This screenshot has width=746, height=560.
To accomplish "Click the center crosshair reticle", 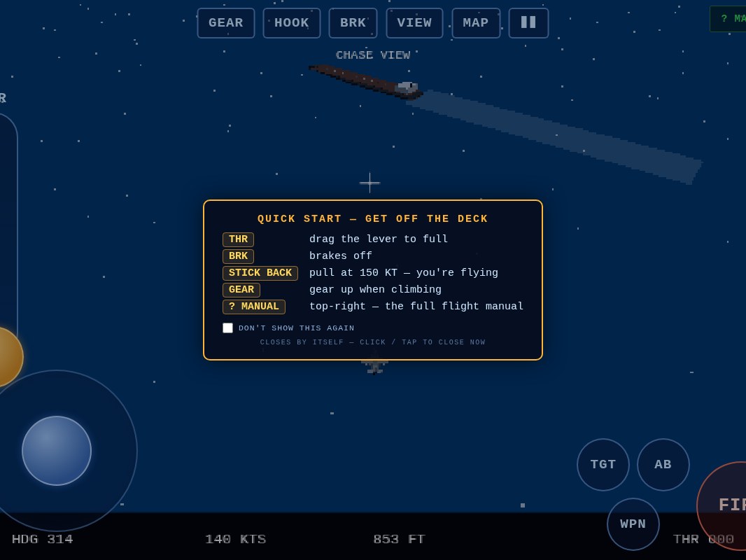I will [x=370, y=183].
